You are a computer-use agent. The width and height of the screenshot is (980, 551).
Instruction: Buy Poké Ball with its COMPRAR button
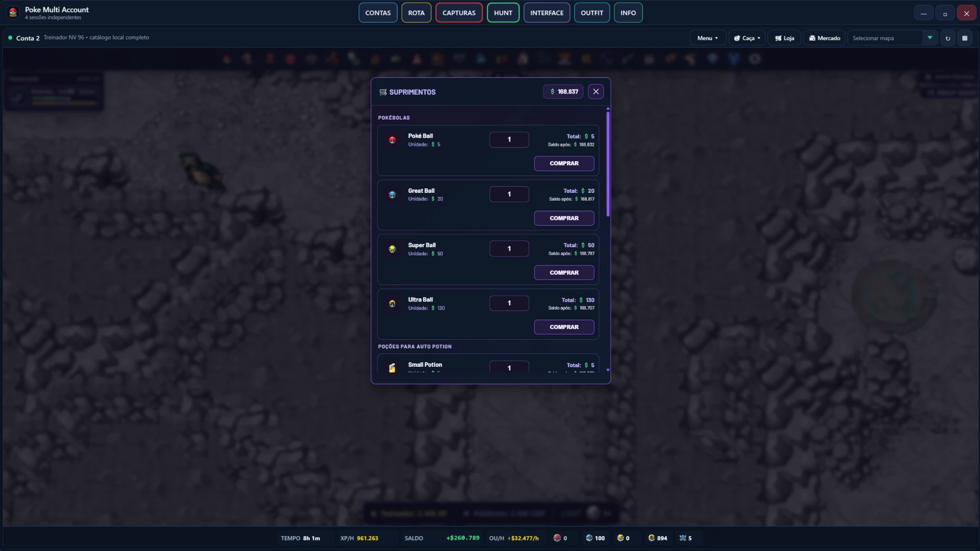point(564,163)
